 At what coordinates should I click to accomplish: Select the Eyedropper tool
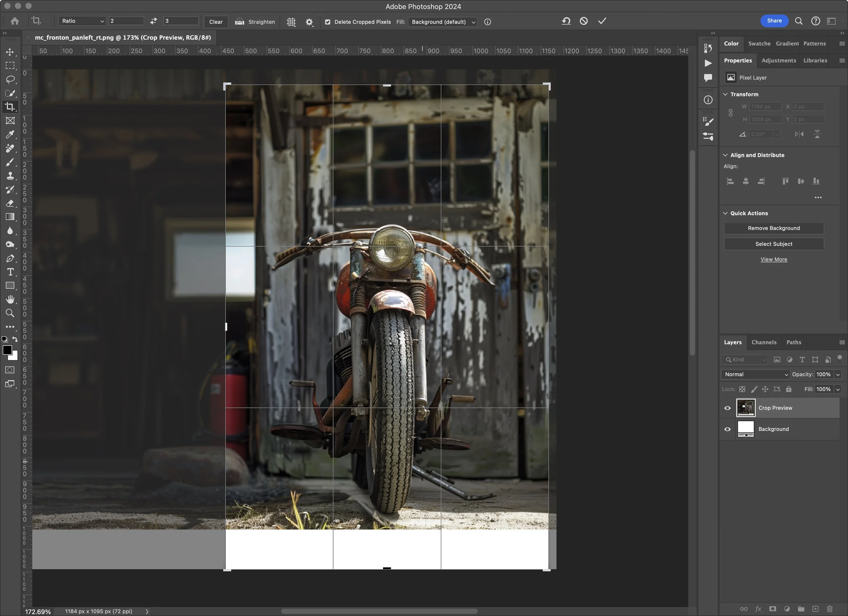coord(10,135)
